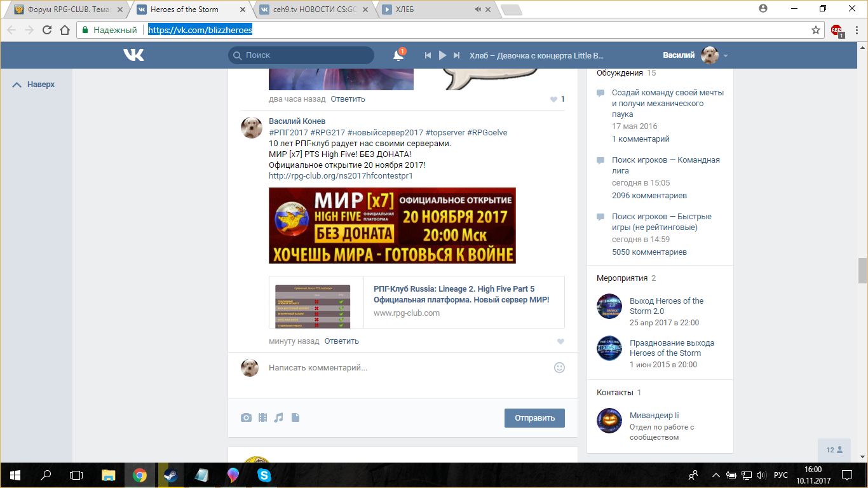Viewport: 868px width, 488px height.
Task: Open the 'Мероприятия' events section header
Action: tap(622, 278)
